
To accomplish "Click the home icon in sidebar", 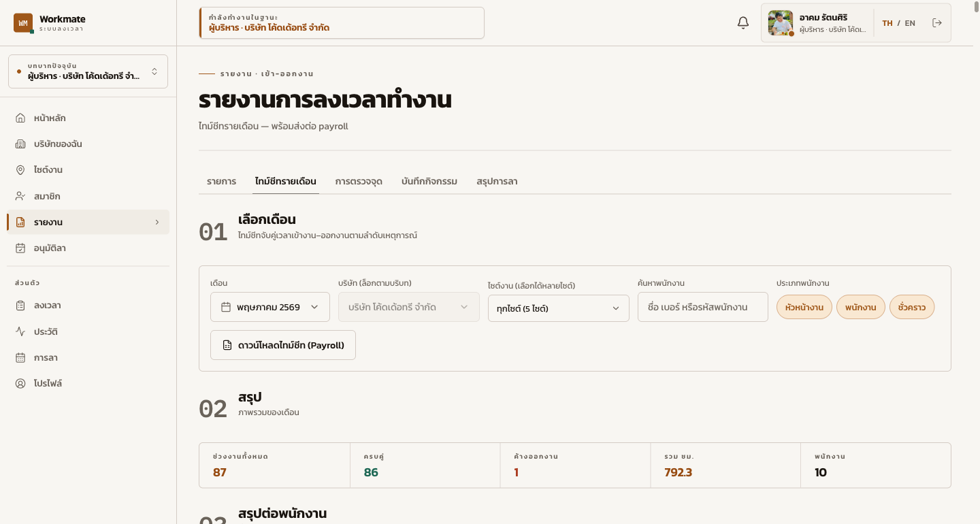I will click(x=20, y=118).
